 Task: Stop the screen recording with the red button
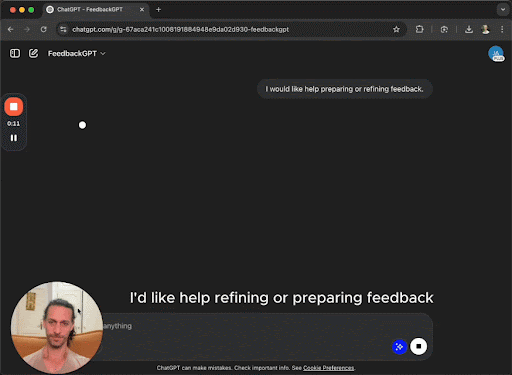coord(14,107)
